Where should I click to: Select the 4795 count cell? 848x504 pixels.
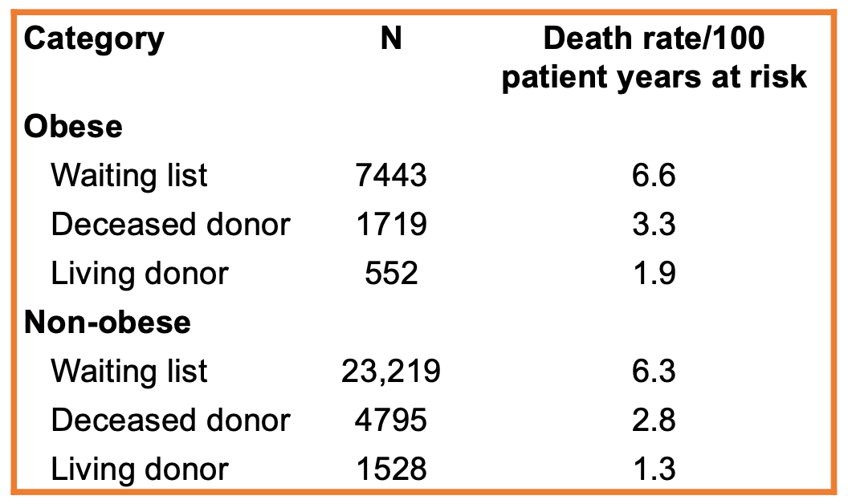pos(391,421)
